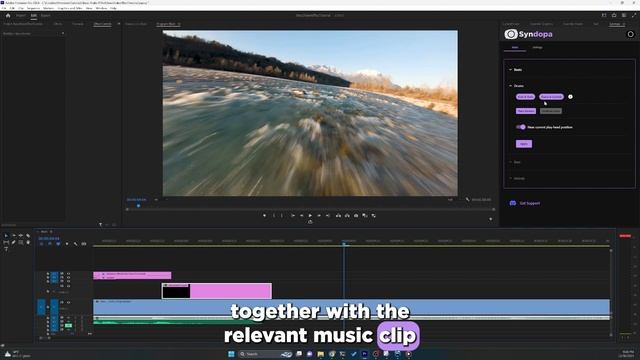
Task: Open the program monitor zoom level dropdown
Action: click(156, 200)
